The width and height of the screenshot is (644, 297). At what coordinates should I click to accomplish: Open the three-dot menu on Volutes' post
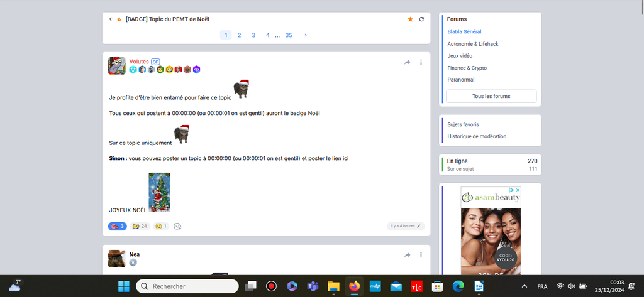coord(421,62)
